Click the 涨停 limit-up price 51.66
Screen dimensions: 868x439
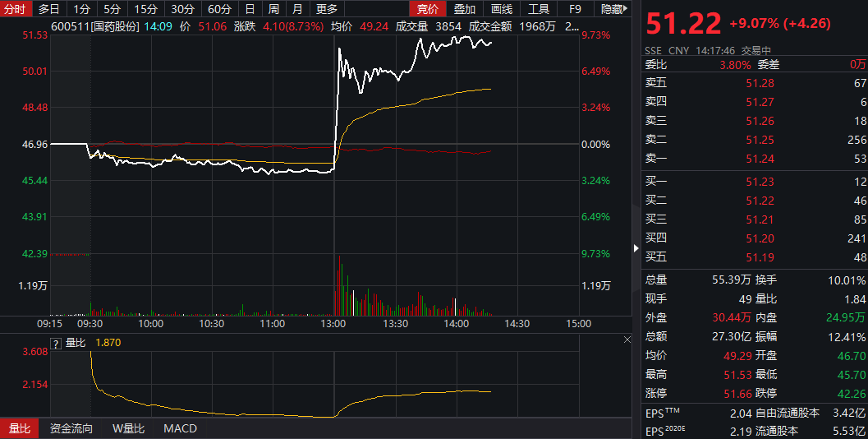coord(737,394)
